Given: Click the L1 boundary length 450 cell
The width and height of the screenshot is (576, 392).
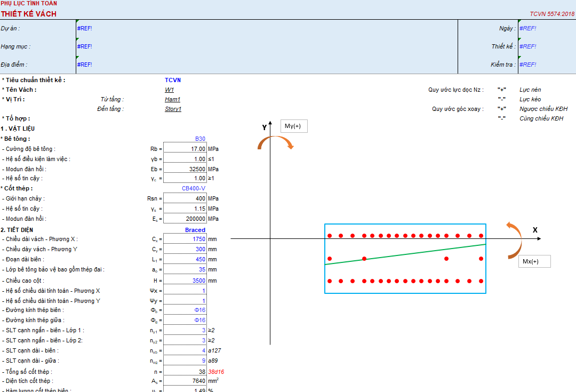Looking at the screenshot, I should tap(185, 259).
